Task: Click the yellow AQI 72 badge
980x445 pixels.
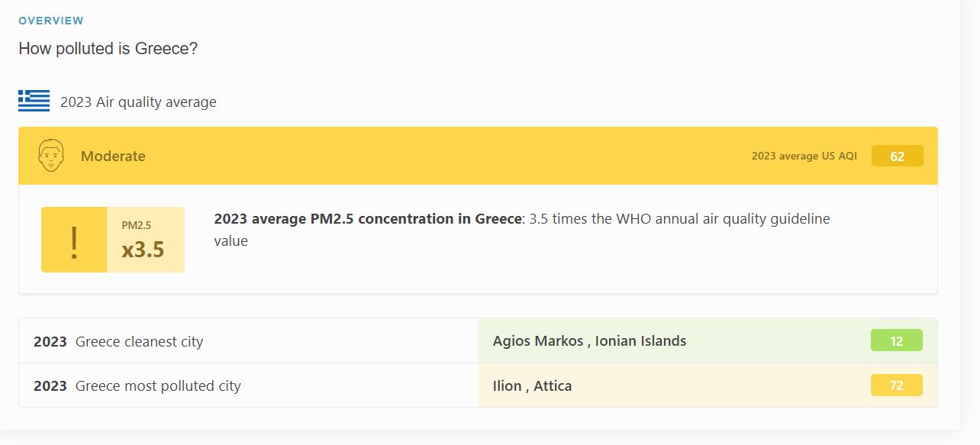Action: pyautogui.click(x=897, y=385)
